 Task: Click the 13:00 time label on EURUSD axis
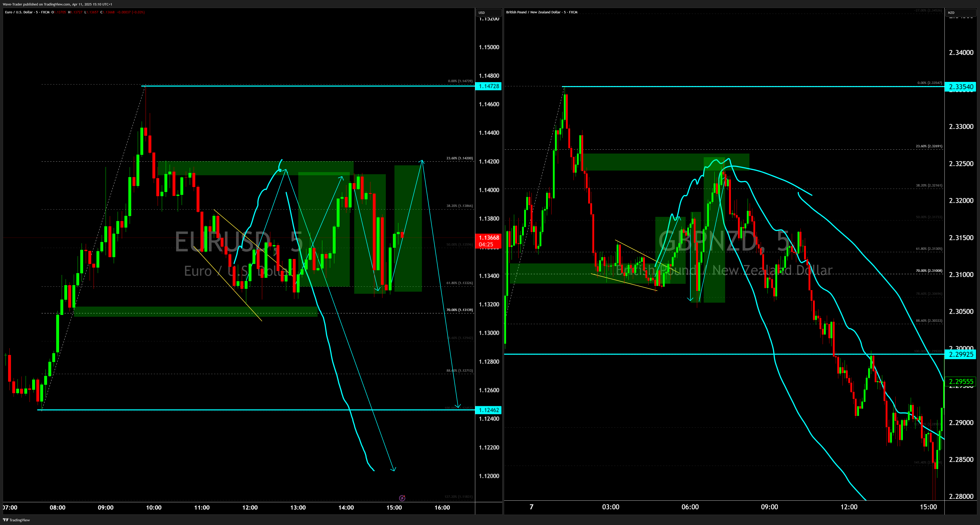click(x=298, y=507)
